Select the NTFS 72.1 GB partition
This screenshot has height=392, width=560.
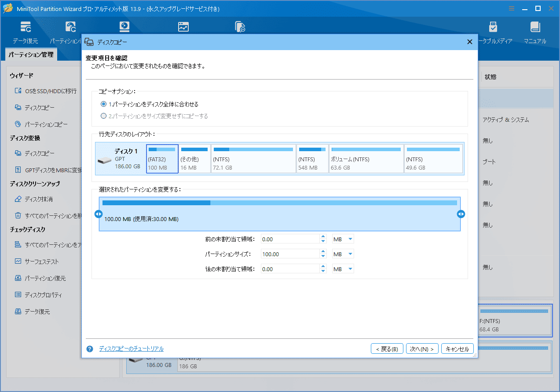coord(253,159)
